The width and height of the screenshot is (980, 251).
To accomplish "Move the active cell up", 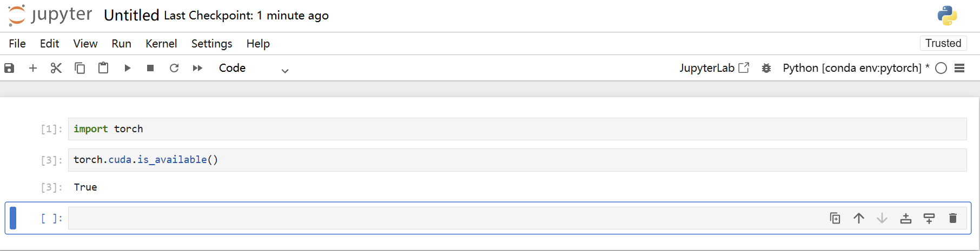I will 859,218.
